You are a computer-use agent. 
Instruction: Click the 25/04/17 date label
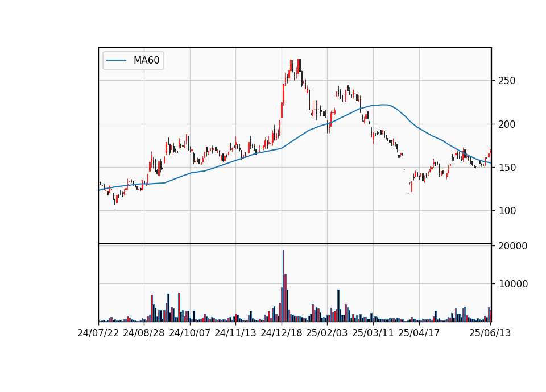click(x=419, y=333)
